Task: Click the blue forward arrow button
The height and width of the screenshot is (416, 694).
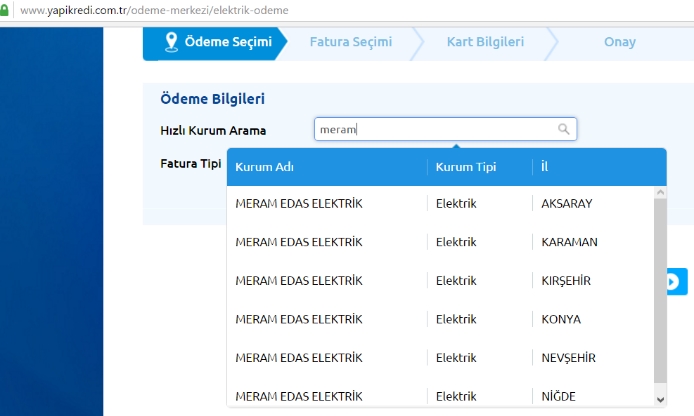Action: point(677,281)
